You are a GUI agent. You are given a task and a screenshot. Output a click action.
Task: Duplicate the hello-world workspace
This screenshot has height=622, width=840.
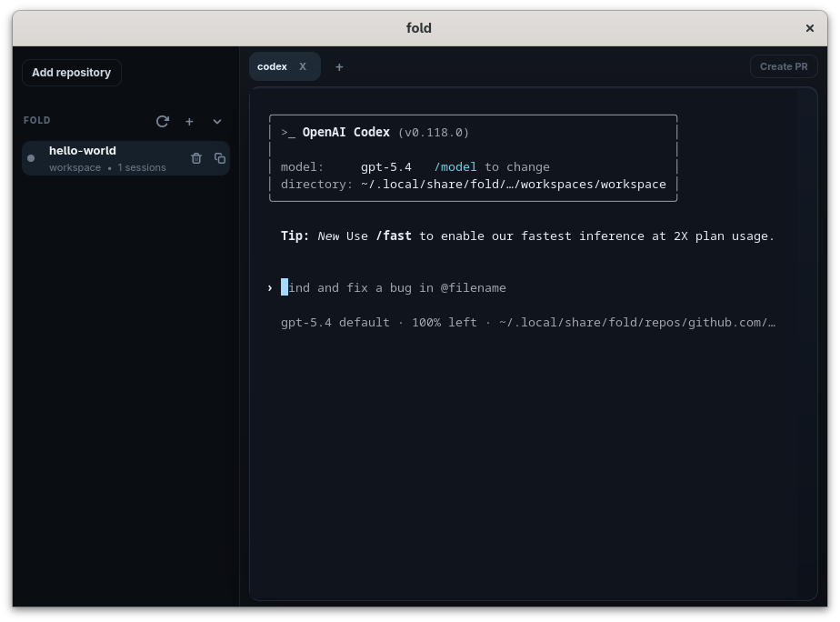click(x=219, y=157)
